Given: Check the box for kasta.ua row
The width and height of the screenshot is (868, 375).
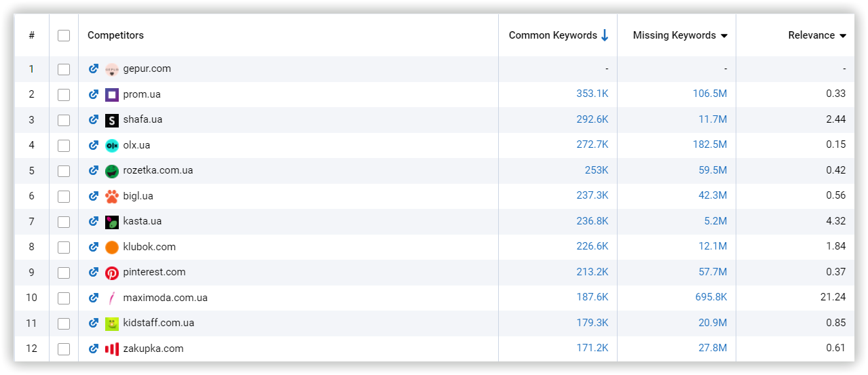Looking at the screenshot, I should 64,222.
